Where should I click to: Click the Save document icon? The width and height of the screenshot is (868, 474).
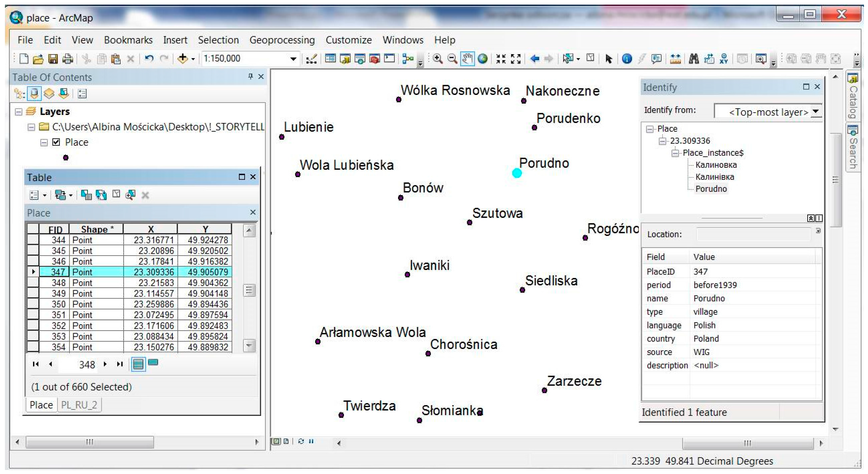53,59
